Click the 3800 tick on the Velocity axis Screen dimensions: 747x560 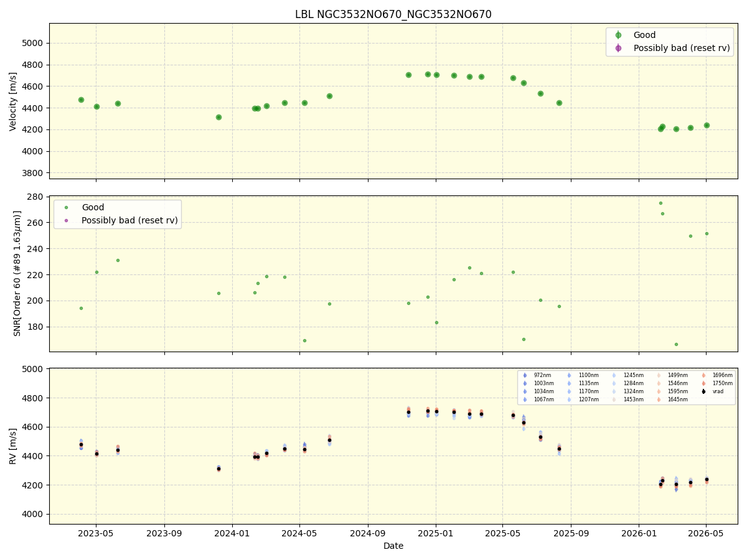point(34,173)
